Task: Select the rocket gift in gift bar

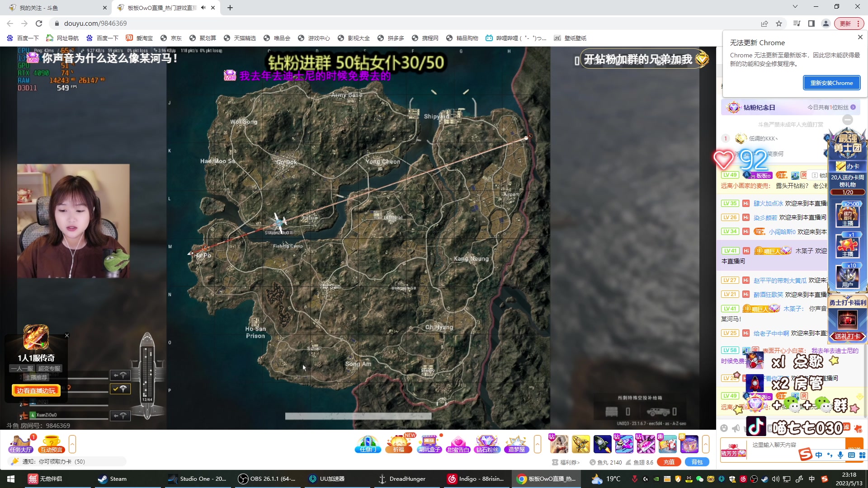Action: coord(602,444)
